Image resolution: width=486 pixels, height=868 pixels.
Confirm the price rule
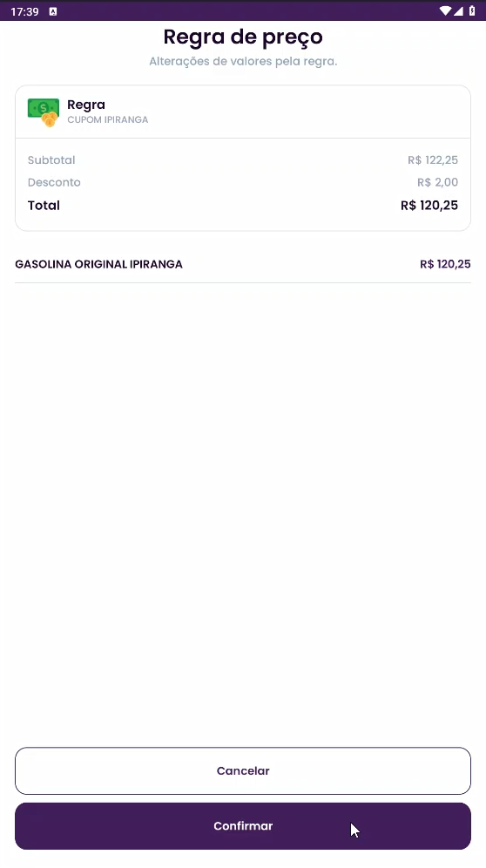click(243, 826)
